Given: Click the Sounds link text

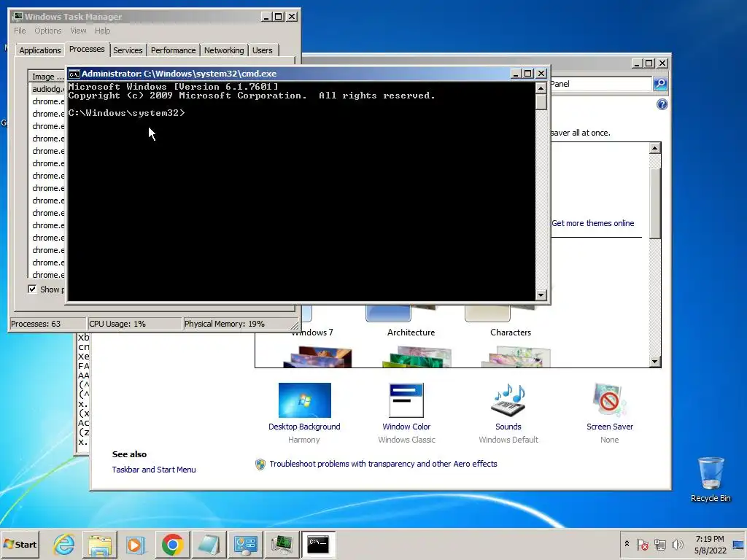Looking at the screenshot, I should 508,427.
